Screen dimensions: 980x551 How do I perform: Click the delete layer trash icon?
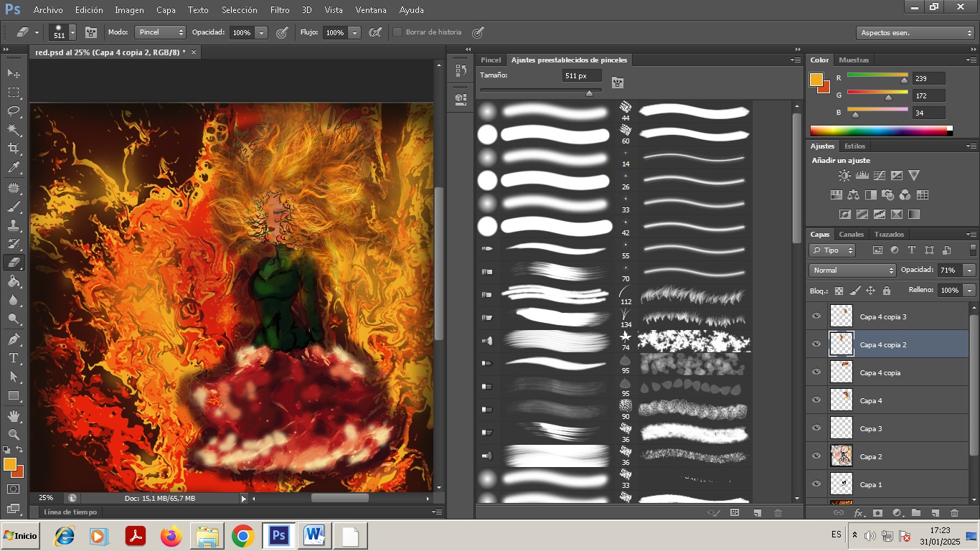954,513
